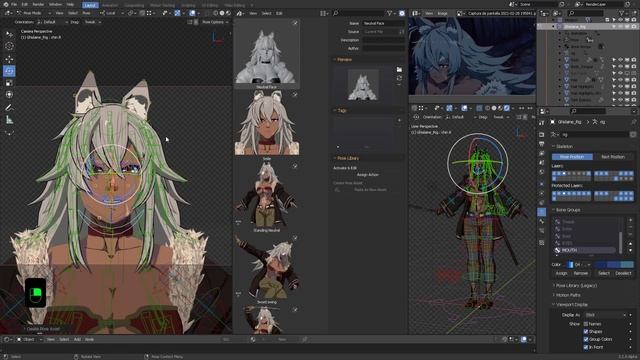Toggle visibility eye of selected Ghislaine_Rig row
The width and height of the screenshot is (640, 360).
620,27
